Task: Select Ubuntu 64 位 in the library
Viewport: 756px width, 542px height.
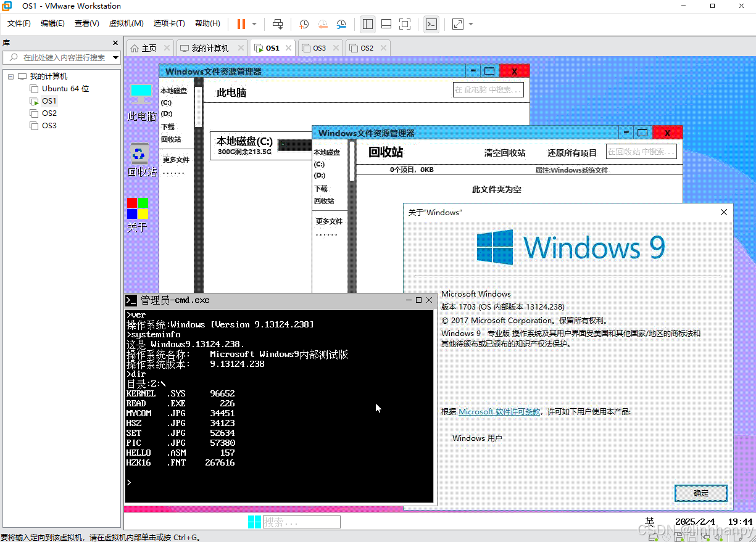Action: point(60,89)
